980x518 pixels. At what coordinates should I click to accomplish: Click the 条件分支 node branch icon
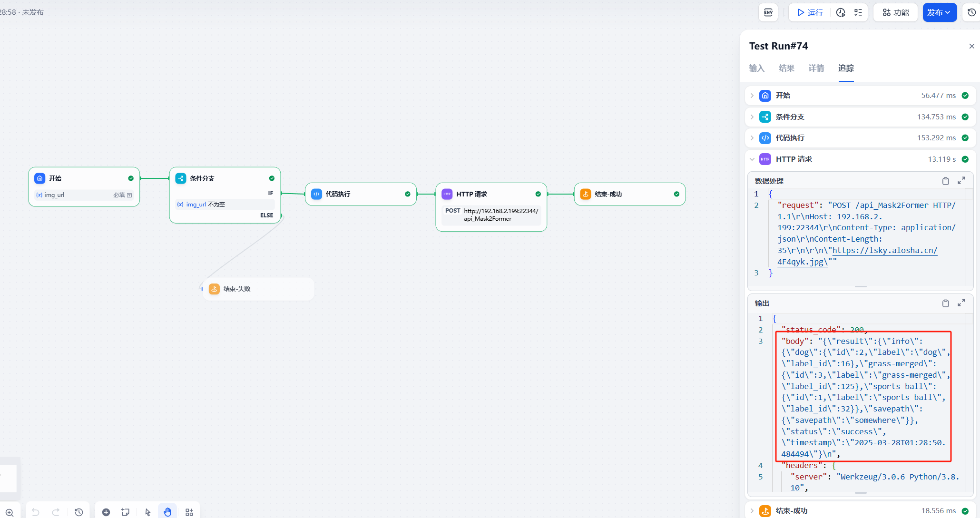tap(181, 178)
